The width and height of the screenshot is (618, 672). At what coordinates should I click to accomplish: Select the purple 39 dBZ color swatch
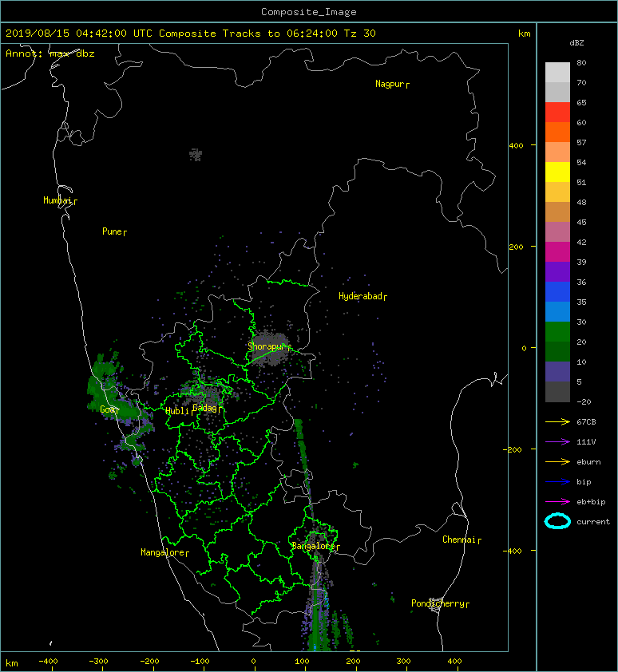[x=557, y=271]
